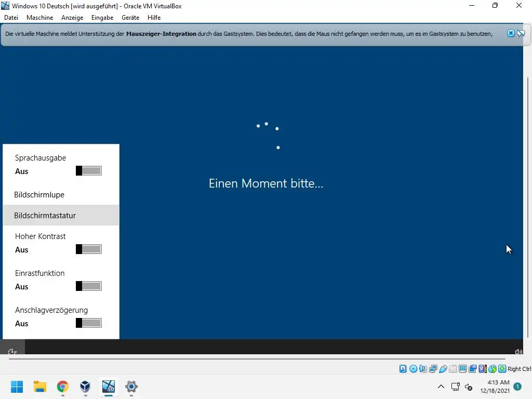This screenshot has height=399, width=532.
Task: Click the shared folders status icon
Action: (453, 369)
